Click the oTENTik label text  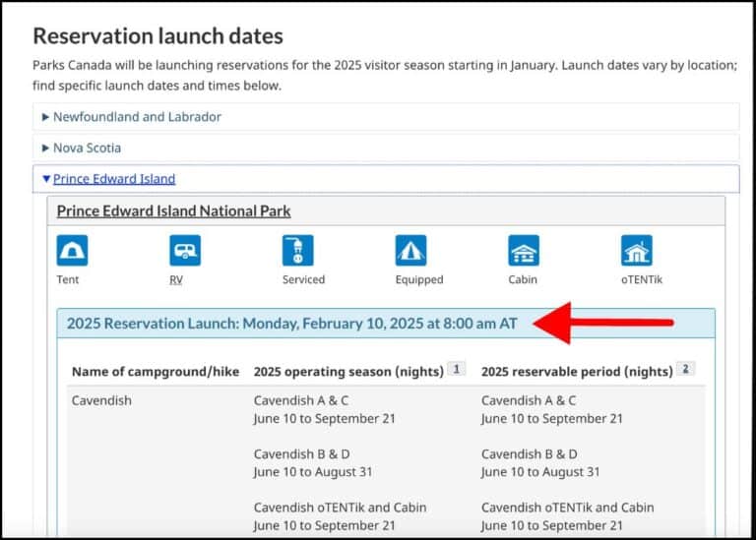pyautogui.click(x=642, y=279)
